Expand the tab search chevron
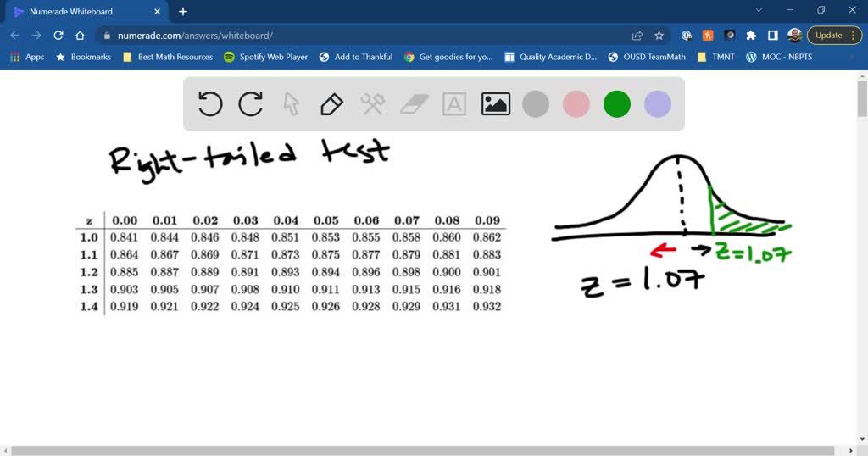This screenshot has width=868, height=456. tap(759, 10)
